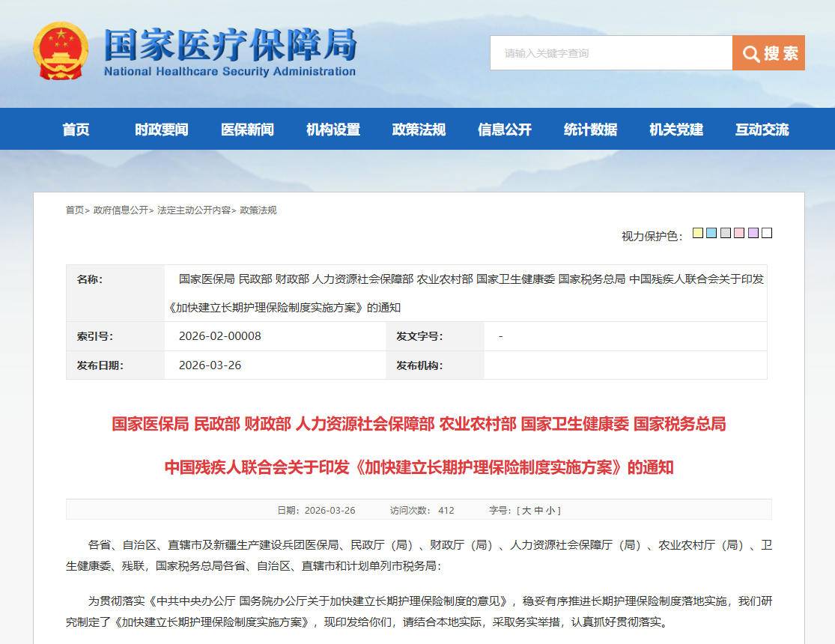Click the national emblem logo

point(60,51)
